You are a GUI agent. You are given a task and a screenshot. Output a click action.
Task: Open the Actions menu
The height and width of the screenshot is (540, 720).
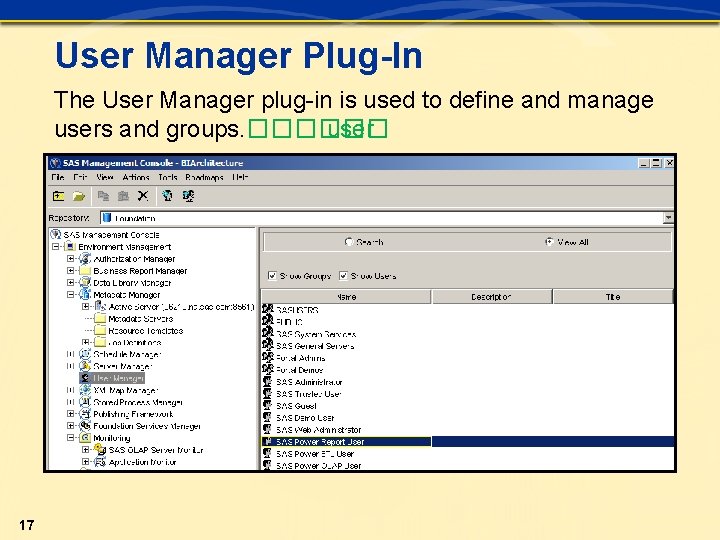[136, 177]
